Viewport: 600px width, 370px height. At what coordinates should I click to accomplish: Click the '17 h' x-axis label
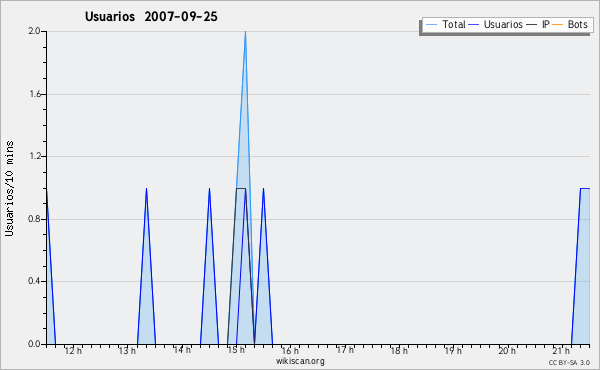click(x=345, y=350)
